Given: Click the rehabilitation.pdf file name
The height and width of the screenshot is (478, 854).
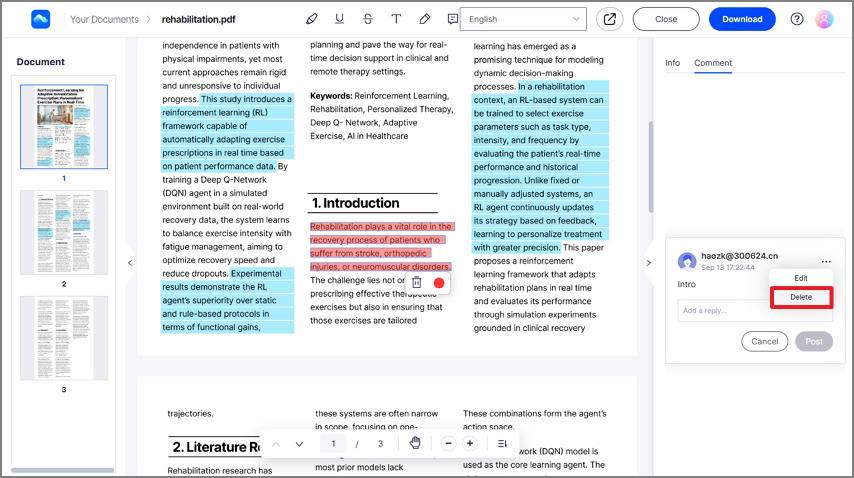Looking at the screenshot, I should (198, 19).
